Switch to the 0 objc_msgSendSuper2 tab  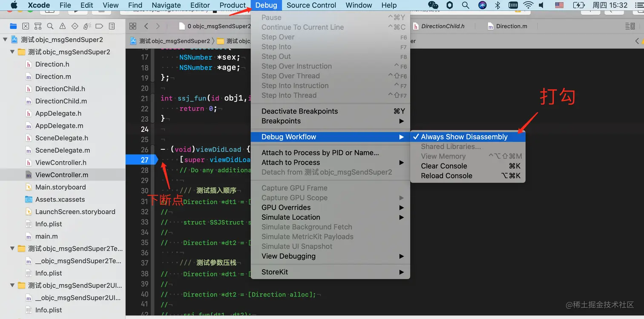(x=215, y=26)
